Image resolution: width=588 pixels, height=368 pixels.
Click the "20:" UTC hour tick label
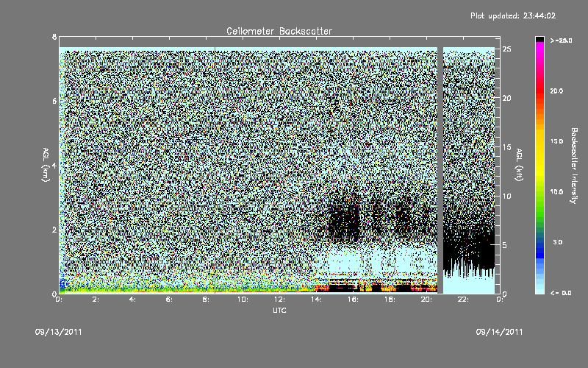(x=426, y=300)
